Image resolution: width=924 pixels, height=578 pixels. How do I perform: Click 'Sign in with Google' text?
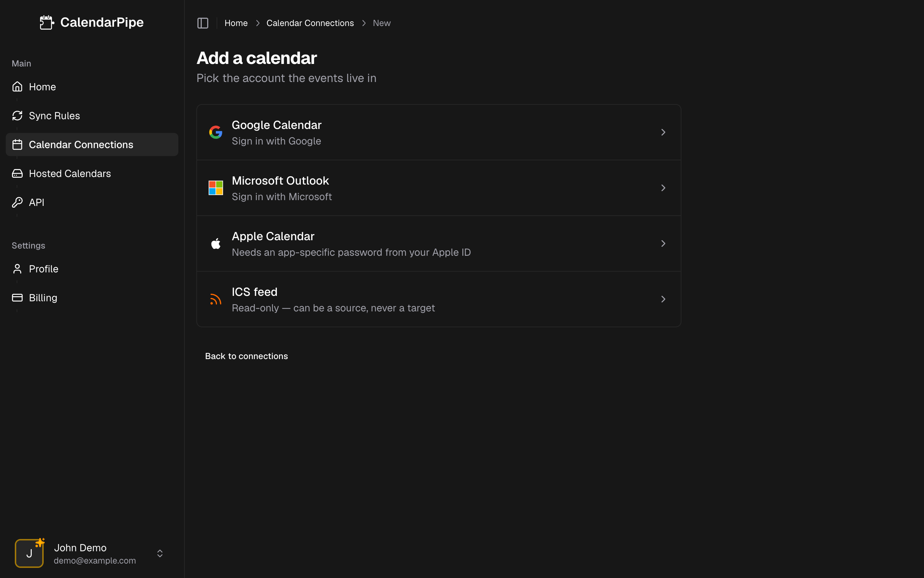[x=276, y=141]
